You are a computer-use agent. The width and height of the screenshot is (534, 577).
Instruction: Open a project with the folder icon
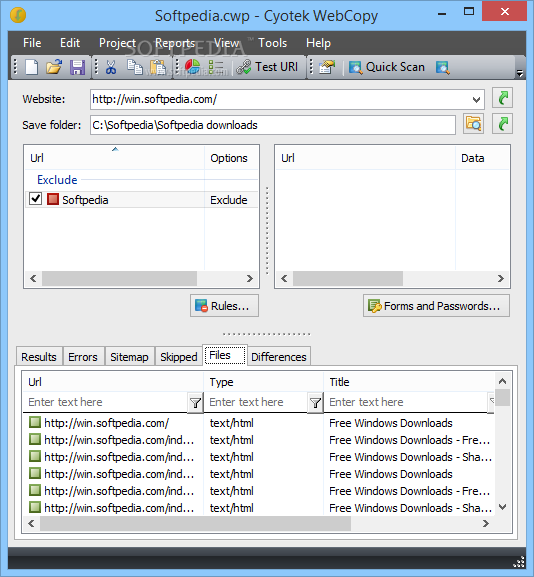[54, 67]
